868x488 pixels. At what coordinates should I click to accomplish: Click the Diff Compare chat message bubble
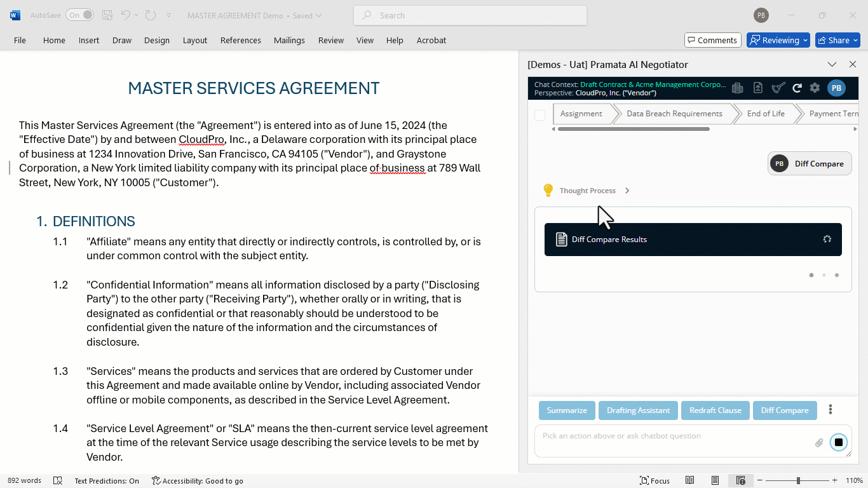tap(810, 163)
